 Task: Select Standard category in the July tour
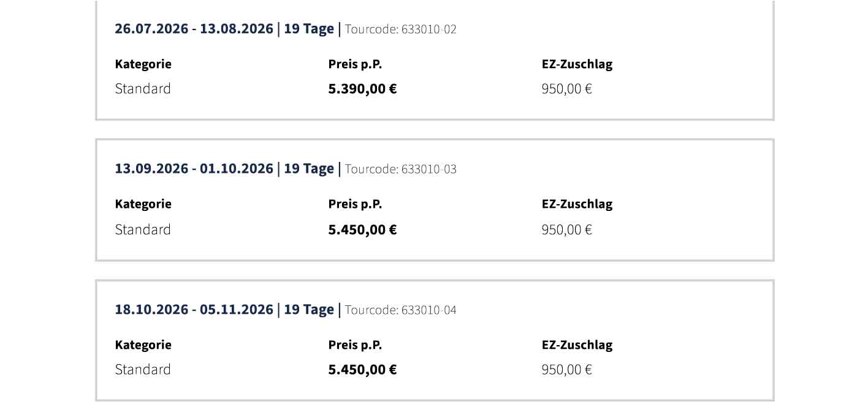click(x=143, y=89)
